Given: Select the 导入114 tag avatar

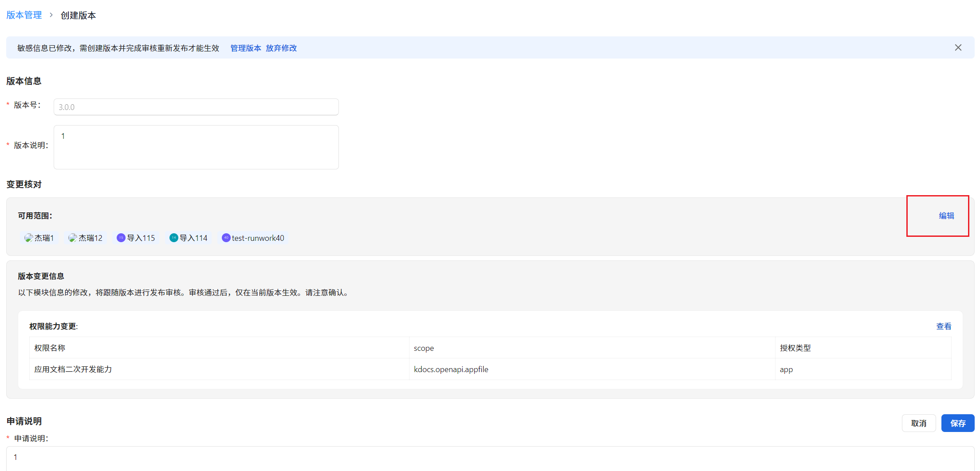Looking at the screenshot, I should coord(173,238).
